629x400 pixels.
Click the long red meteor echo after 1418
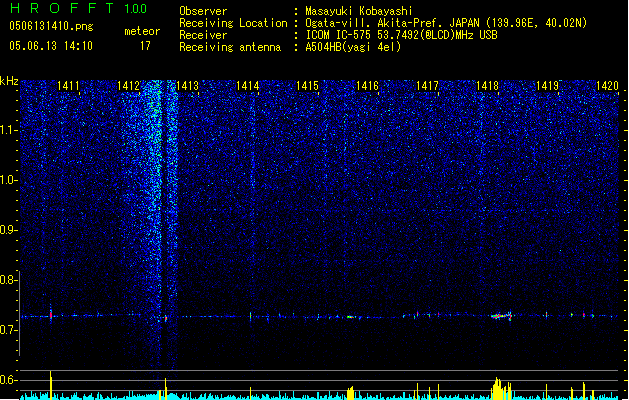pos(501,316)
